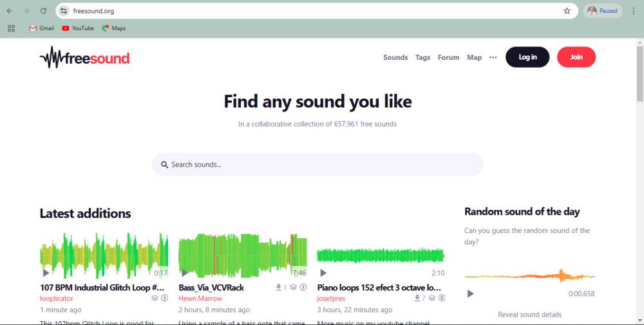Visit looplicator's profile

click(56, 299)
